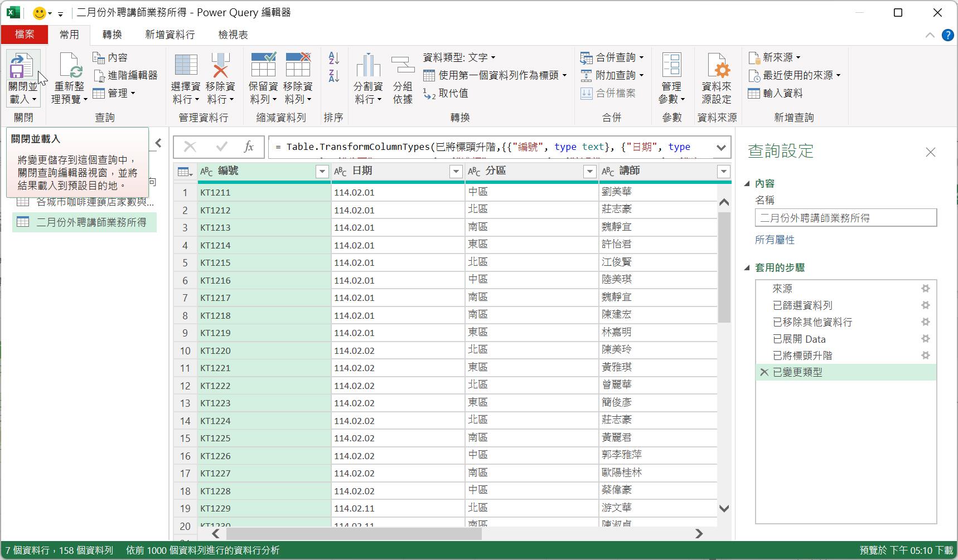Collapse the 套用的步驟 section
Screen dimensions: 958x560
(747, 268)
